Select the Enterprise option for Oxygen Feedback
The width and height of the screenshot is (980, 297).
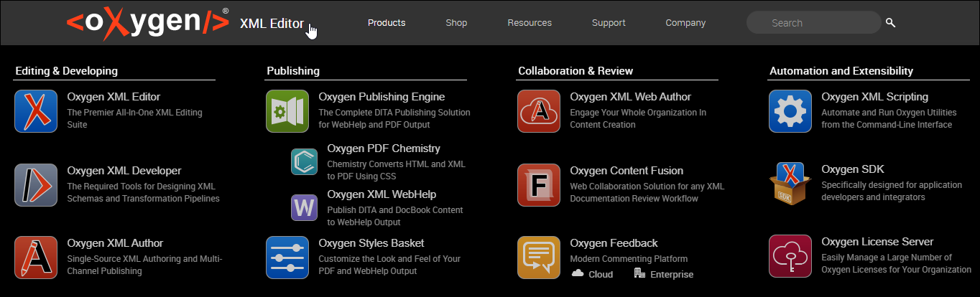(x=665, y=274)
